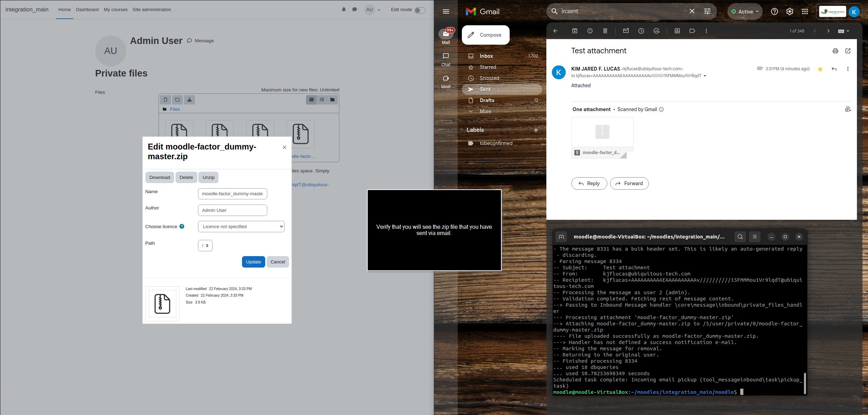Open Moodle notifications bell

click(343, 10)
